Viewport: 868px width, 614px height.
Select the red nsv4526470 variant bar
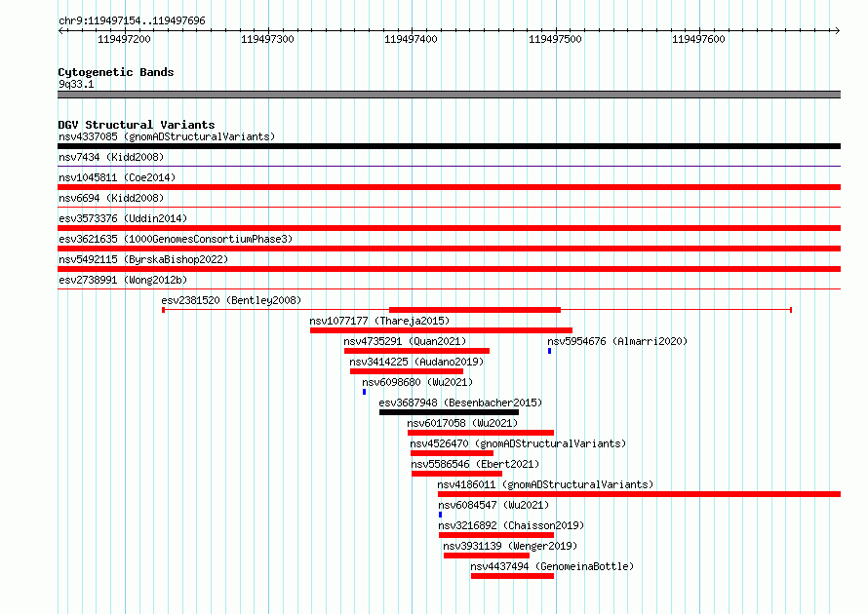tap(452, 453)
